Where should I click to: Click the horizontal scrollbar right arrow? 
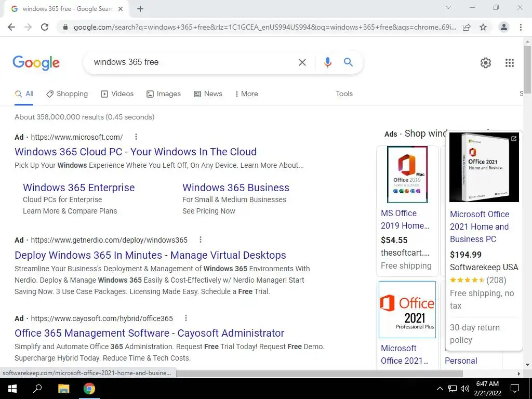click(x=519, y=374)
